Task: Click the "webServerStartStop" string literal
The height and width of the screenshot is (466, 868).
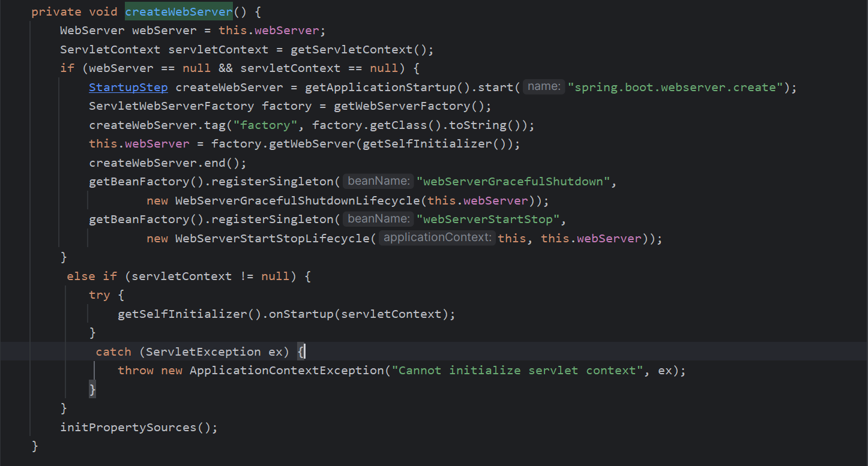Action: 488,219
